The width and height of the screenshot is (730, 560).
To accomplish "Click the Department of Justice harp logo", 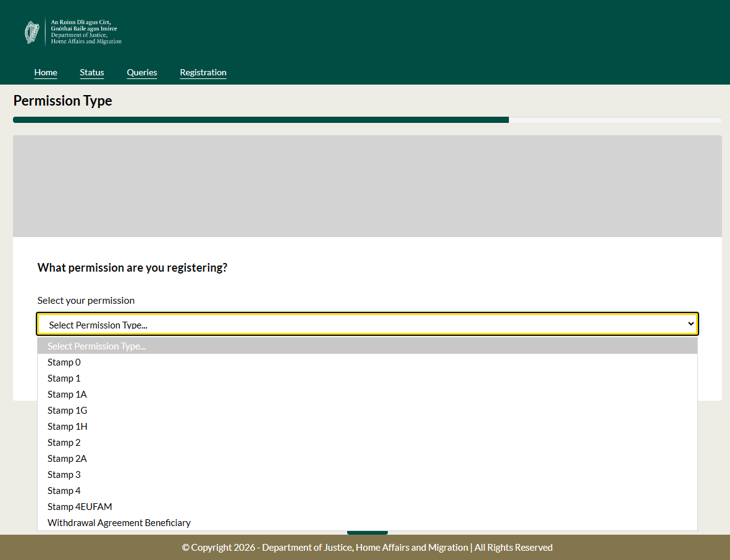I will [x=73, y=32].
